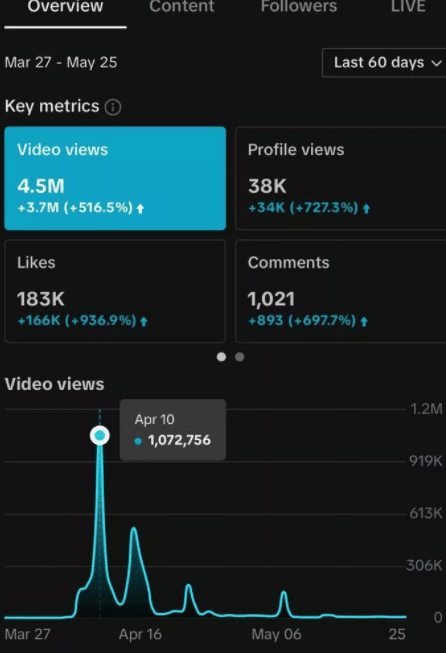Select the Comments metric card
Image resolution: width=446 pixels, height=653 pixels.
coord(341,291)
